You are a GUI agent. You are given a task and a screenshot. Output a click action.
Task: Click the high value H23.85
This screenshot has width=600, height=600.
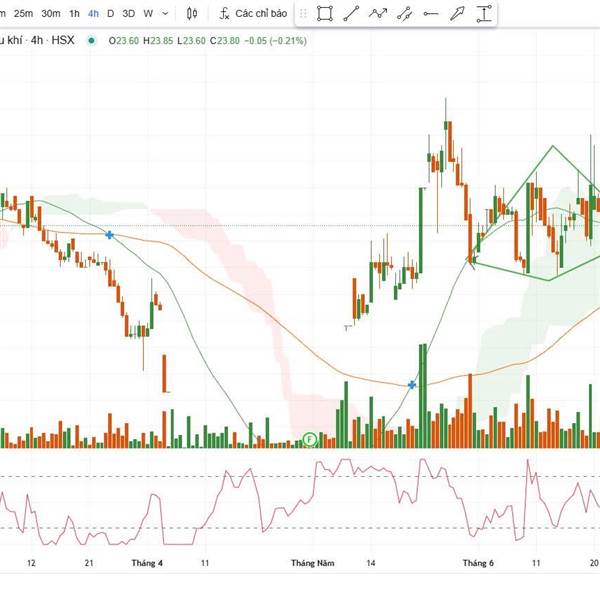click(158, 41)
